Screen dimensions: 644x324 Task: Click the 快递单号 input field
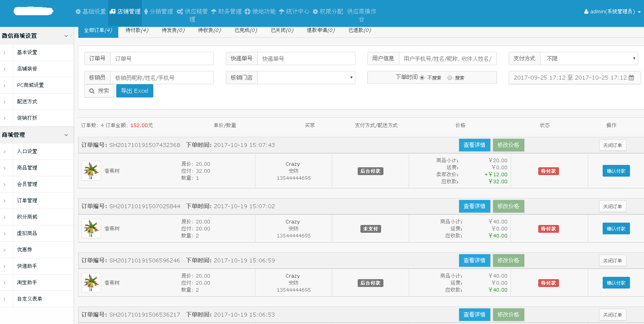pyautogui.click(x=306, y=58)
